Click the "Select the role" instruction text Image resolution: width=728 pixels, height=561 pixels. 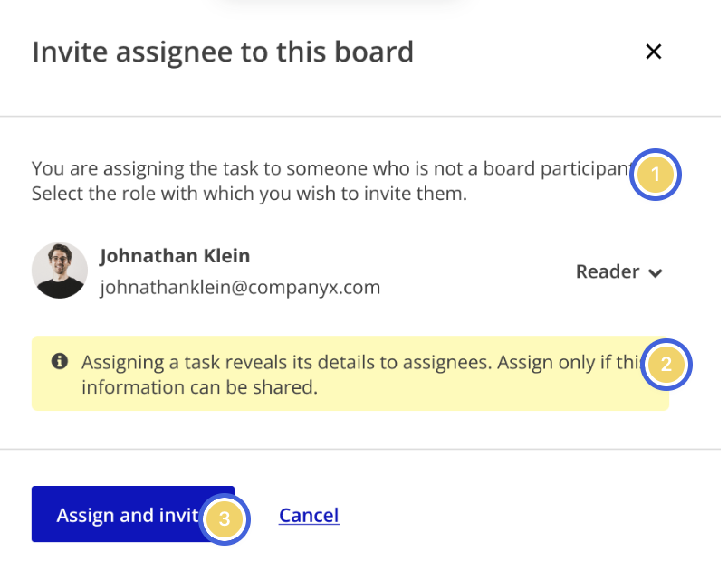coord(249,194)
